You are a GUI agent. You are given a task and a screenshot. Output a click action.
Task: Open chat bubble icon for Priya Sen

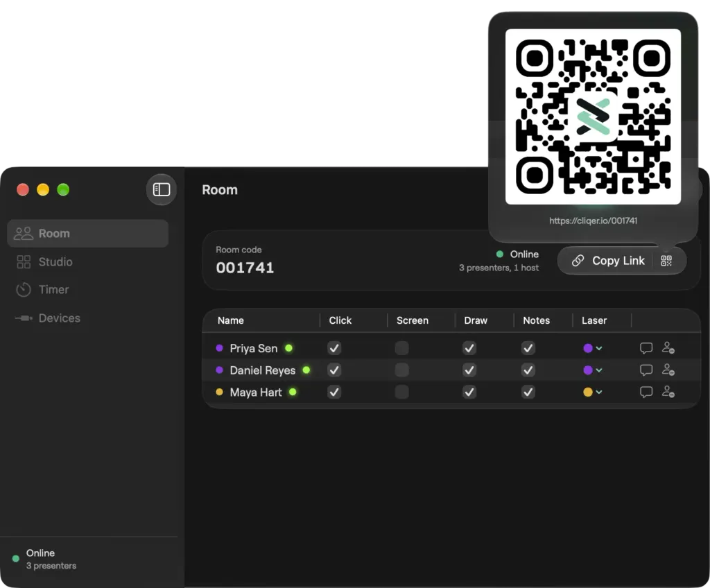[646, 348]
